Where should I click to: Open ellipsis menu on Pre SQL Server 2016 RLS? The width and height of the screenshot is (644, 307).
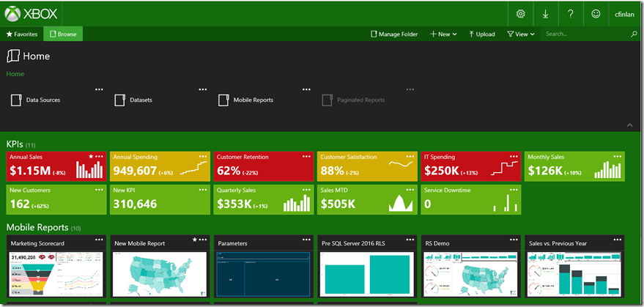[410, 240]
